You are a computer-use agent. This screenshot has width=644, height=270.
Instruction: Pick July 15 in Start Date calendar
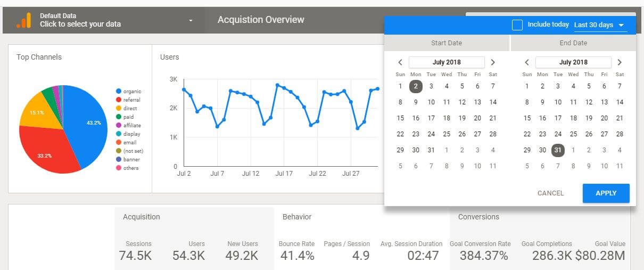pyautogui.click(x=400, y=118)
